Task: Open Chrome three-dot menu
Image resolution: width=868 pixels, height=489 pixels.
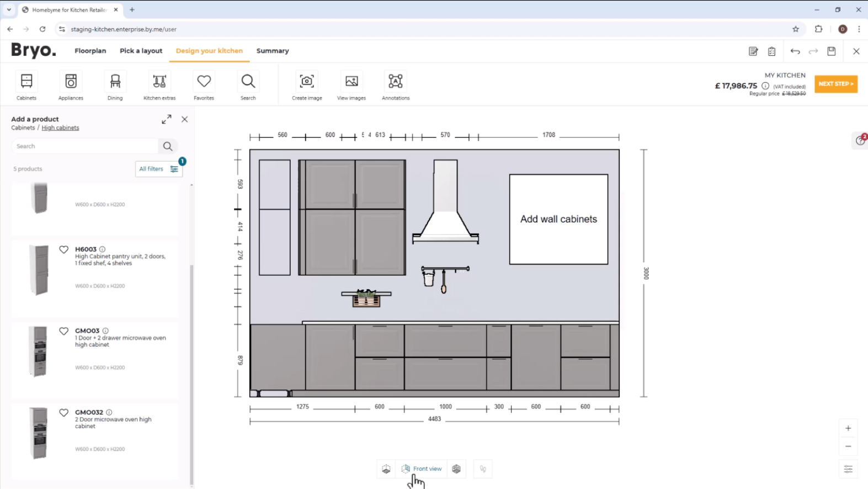Action: point(859,29)
